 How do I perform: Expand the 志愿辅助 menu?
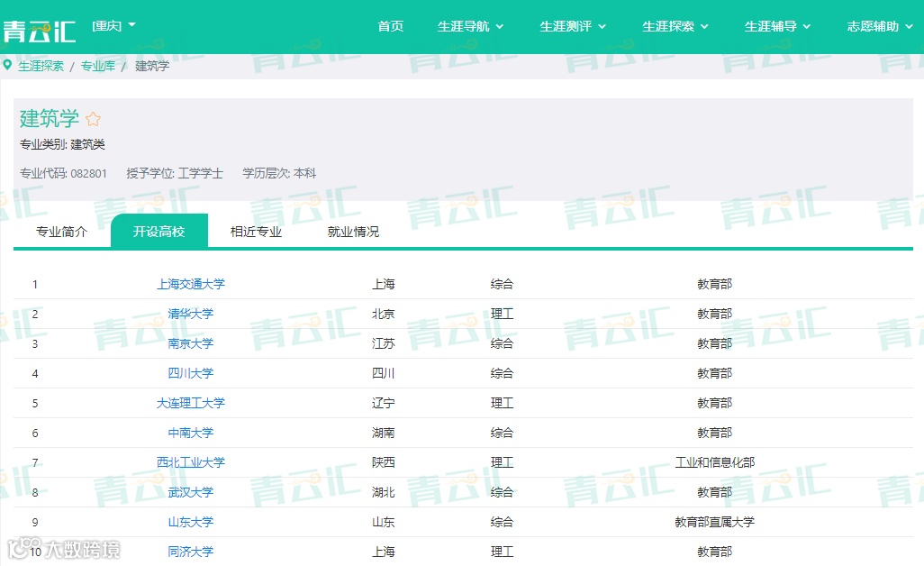880,26
